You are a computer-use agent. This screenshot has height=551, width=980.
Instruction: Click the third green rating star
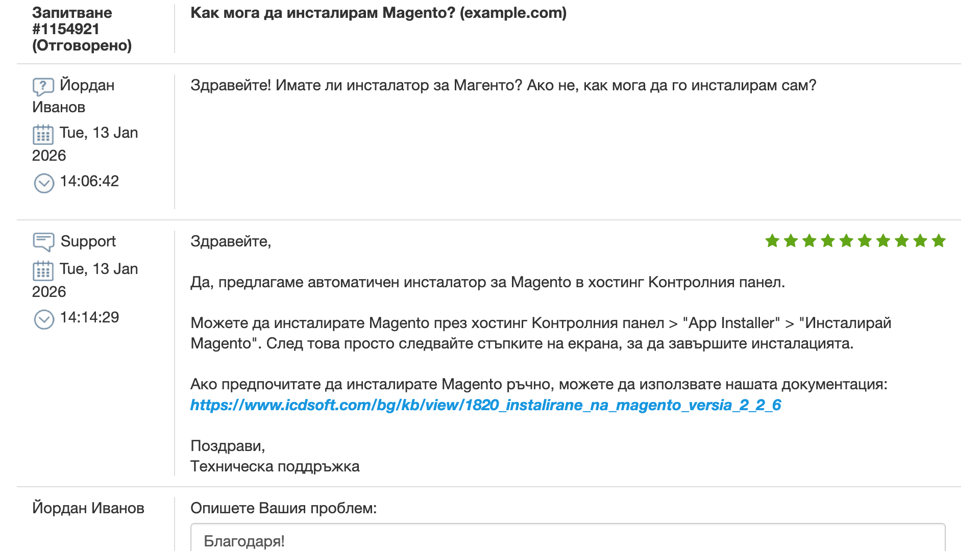click(809, 241)
